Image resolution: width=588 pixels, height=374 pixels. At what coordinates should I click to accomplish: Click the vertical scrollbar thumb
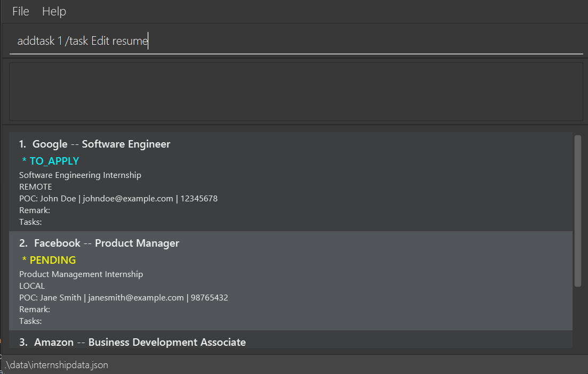tap(577, 210)
